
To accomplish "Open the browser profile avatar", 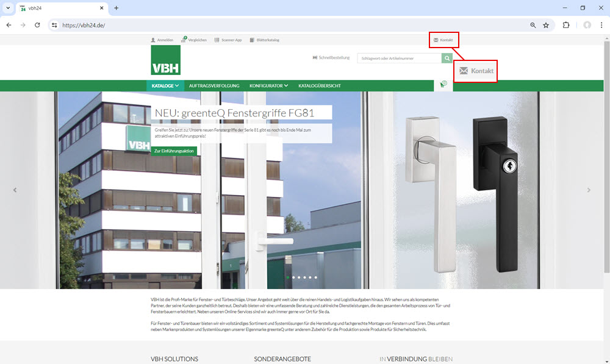I will [587, 25].
